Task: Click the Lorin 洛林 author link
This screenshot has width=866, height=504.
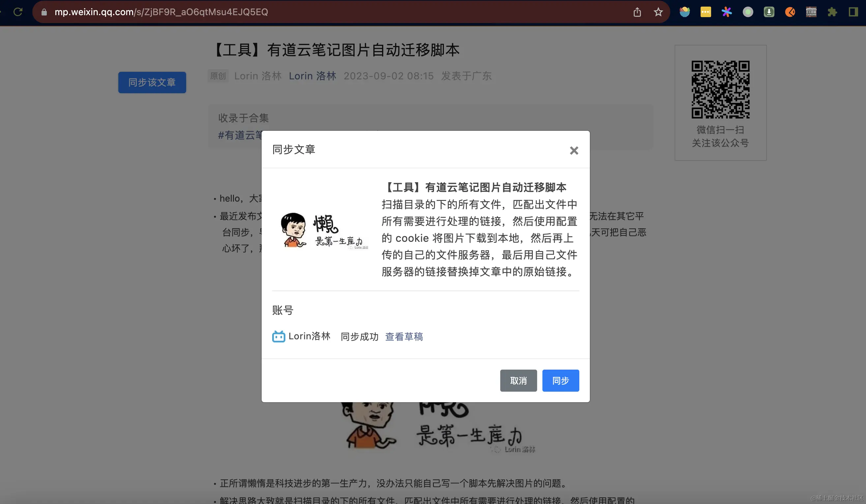Action: (312, 76)
